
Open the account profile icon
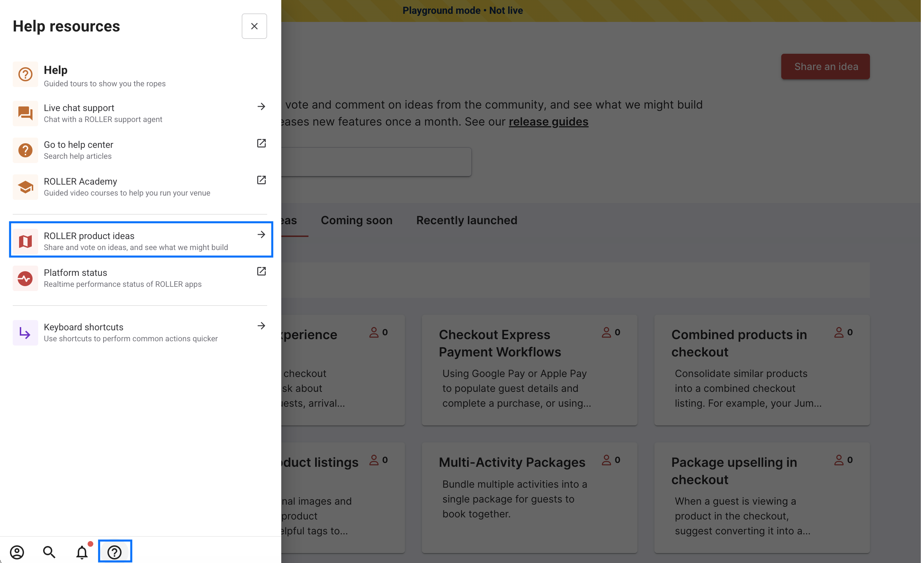(x=17, y=552)
